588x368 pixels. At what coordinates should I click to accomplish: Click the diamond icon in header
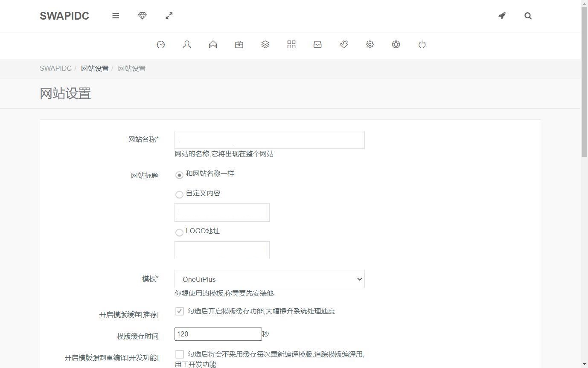143,16
